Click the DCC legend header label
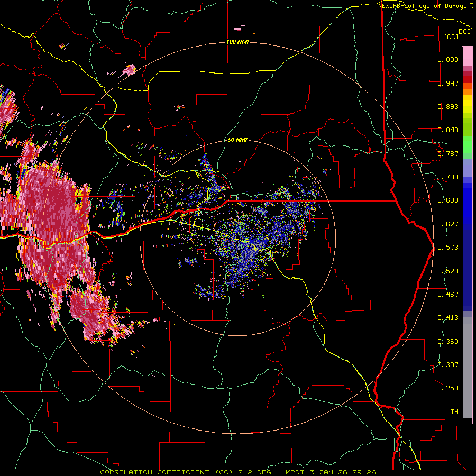 (x=465, y=32)
